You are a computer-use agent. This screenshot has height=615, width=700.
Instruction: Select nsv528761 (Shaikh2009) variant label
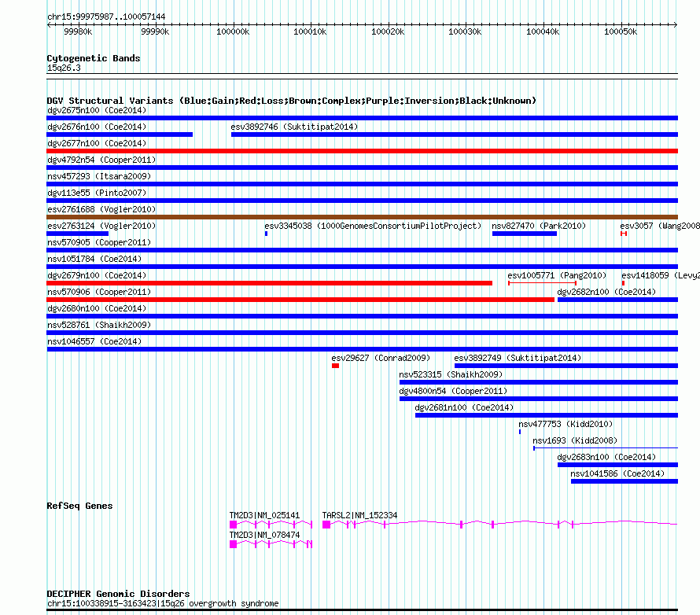(x=99, y=325)
